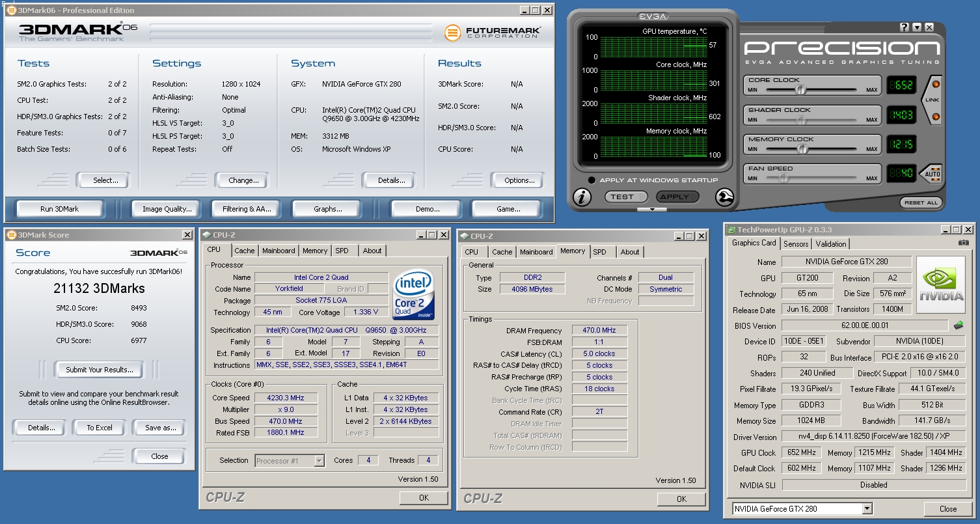980x524 pixels.
Task: Click the Shader Clock slider handle
Action: [802, 120]
